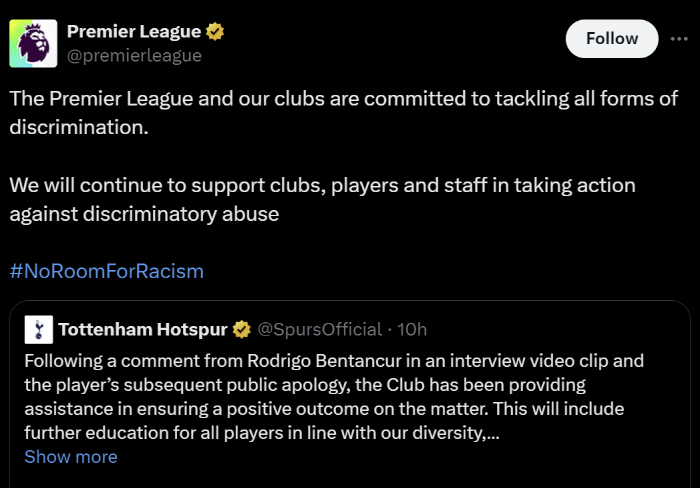
Task: Open quoted post via 'Following a comment' line
Action: (x=334, y=361)
